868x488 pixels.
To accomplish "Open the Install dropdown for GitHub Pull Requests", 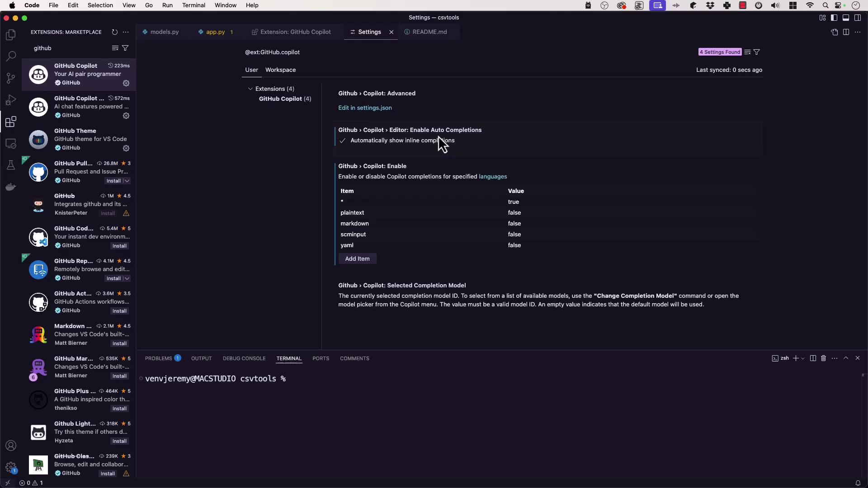I will [127, 181].
